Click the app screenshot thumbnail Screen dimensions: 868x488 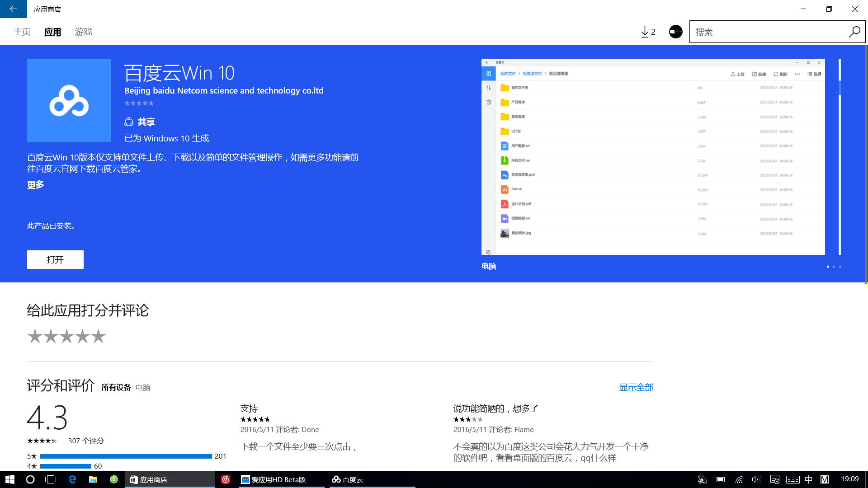pyautogui.click(x=653, y=157)
